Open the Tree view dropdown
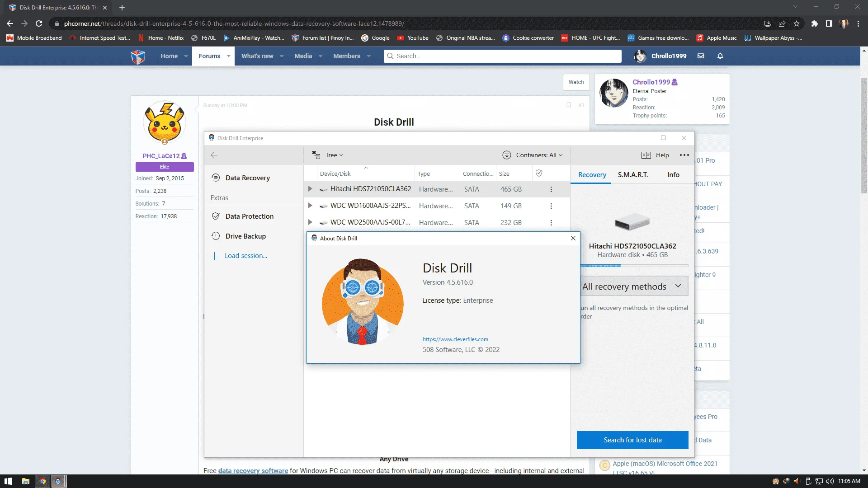 point(328,155)
